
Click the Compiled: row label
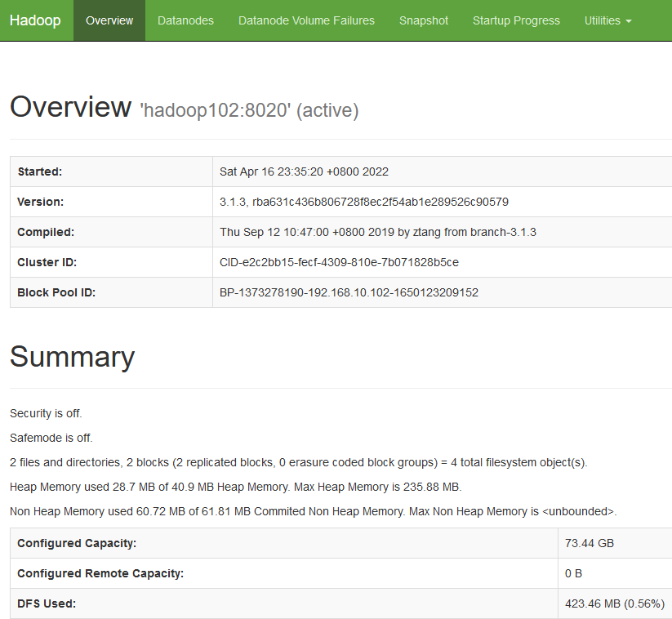(x=46, y=233)
